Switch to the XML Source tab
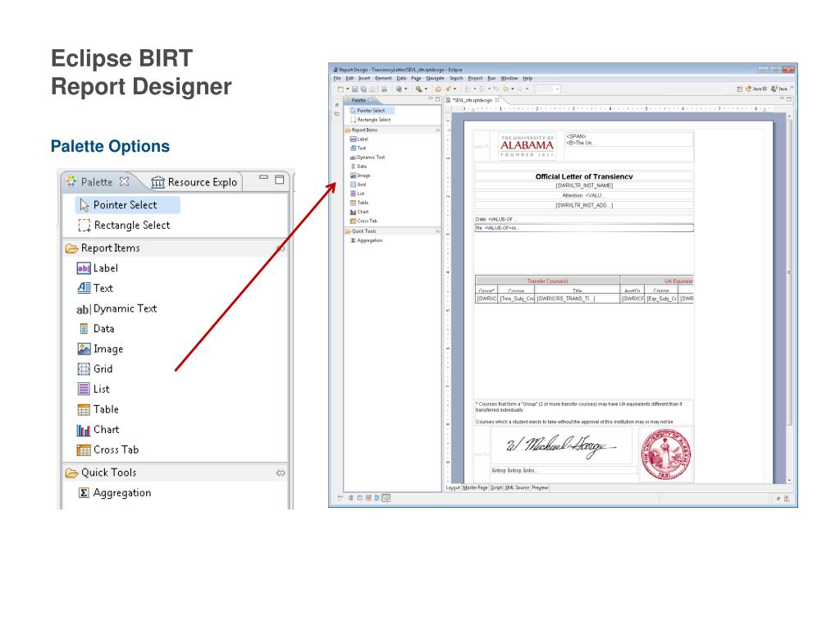The width and height of the screenshot is (840, 630). [x=517, y=487]
